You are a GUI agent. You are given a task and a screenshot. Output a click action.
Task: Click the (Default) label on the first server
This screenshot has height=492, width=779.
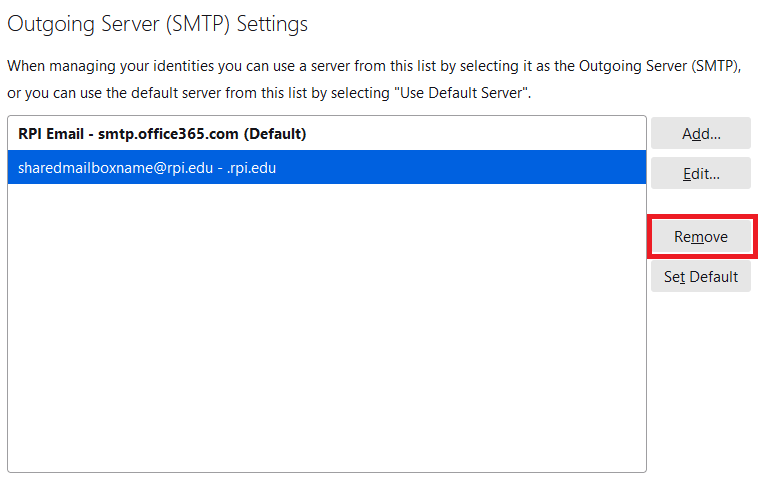275,134
